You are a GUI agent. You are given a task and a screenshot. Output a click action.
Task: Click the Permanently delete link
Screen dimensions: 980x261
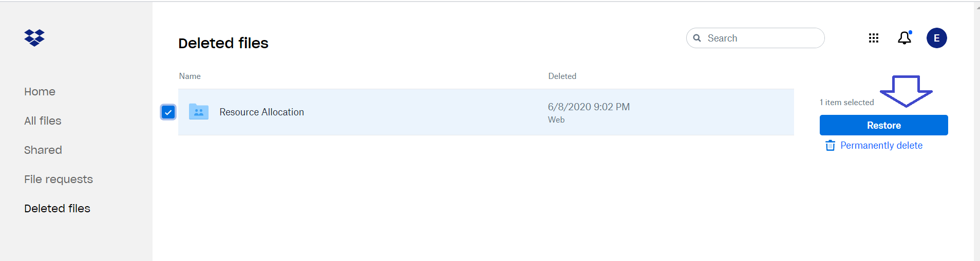point(881,146)
